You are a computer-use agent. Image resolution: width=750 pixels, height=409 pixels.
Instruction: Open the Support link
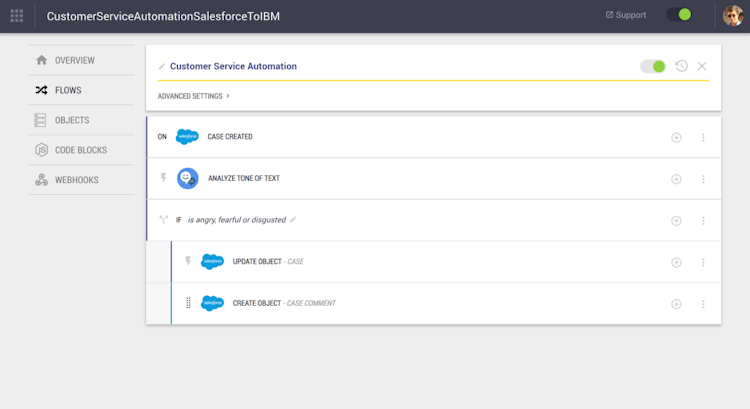(625, 15)
